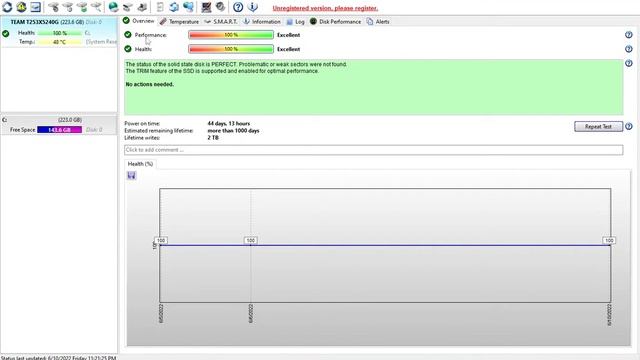Image resolution: width=640 pixels, height=360 pixels.
Task: Click the disk test icon with green base
Action: tap(82, 7)
